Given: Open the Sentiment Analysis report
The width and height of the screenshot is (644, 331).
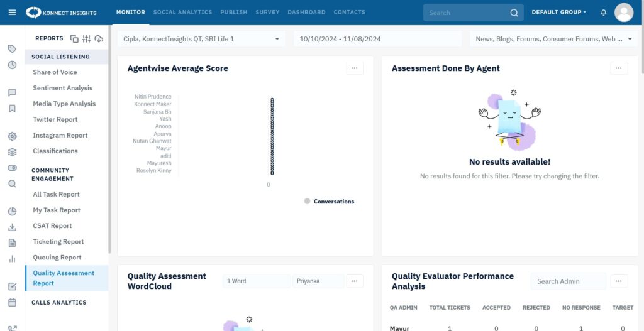Looking at the screenshot, I should 62,88.
